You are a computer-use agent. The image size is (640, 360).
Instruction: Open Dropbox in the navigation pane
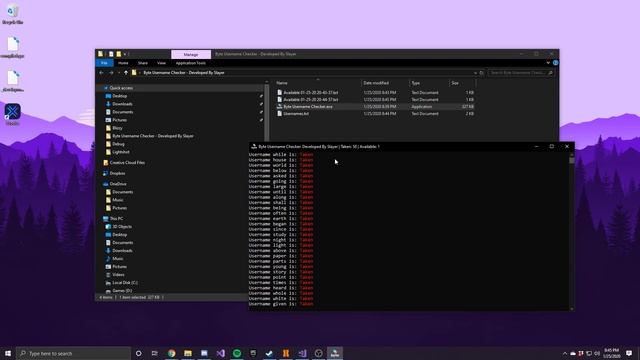click(x=117, y=173)
